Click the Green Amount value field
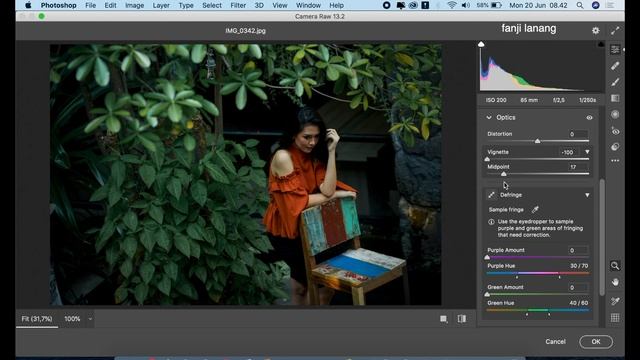 (x=578, y=287)
